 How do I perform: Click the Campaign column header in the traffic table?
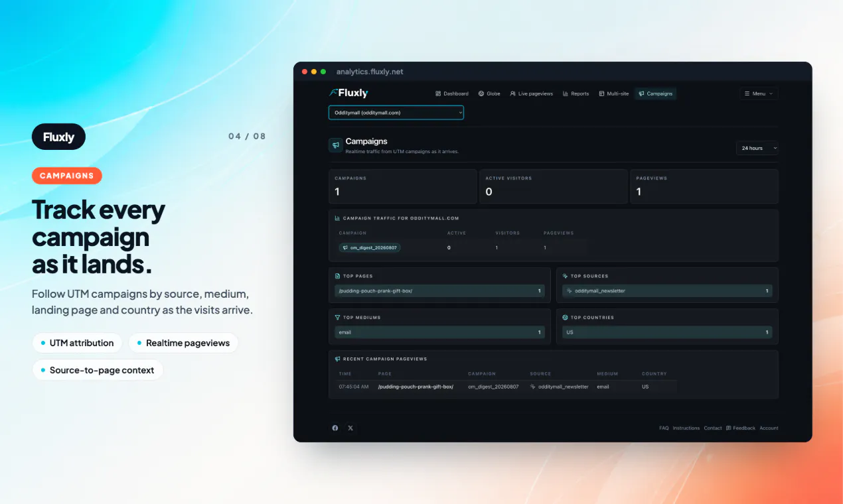click(x=352, y=233)
